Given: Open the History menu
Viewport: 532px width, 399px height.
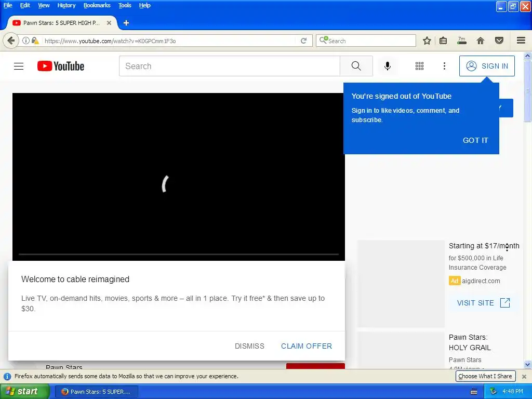Looking at the screenshot, I should (x=66, y=5).
